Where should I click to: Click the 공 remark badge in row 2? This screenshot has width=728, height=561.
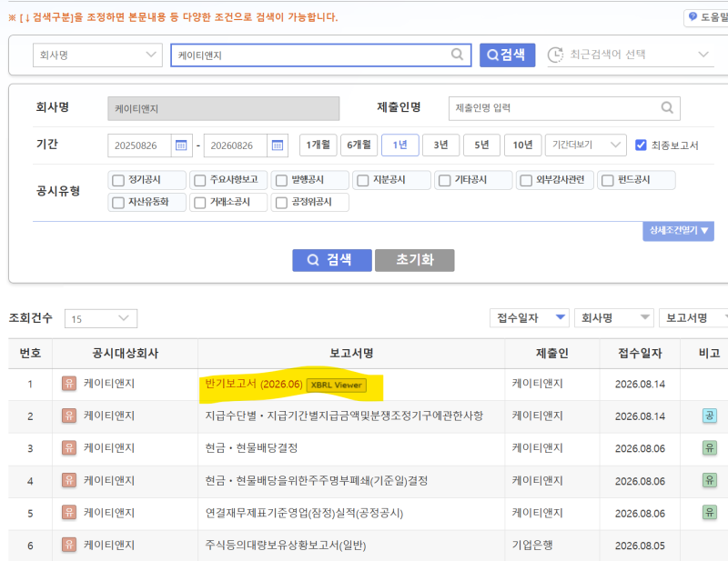709,416
